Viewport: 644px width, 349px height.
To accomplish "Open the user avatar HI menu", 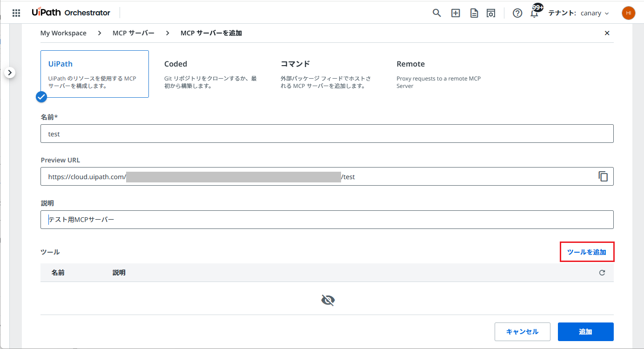I will click(x=628, y=13).
